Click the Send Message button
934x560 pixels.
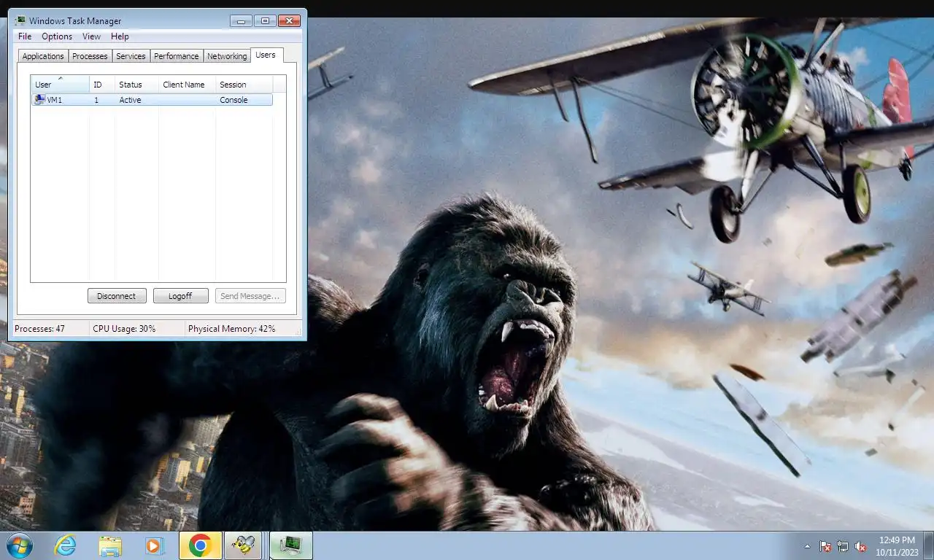(x=250, y=296)
